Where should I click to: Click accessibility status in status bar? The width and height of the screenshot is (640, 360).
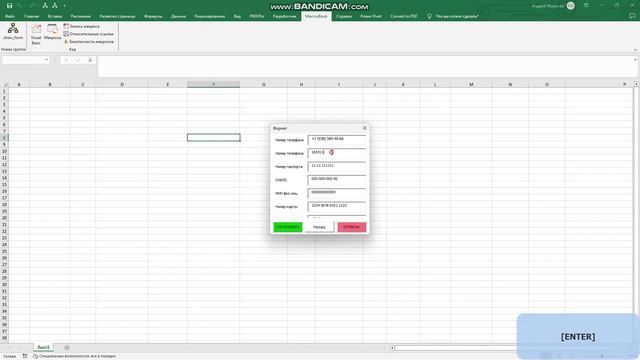click(x=74, y=356)
